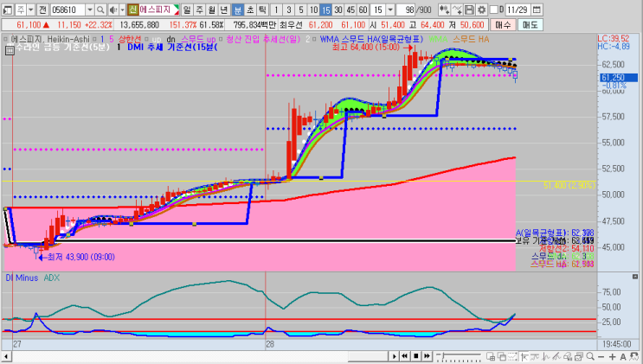Open the minute interval 15 dropdown
The height and width of the screenshot is (364, 643).
[x=390, y=10]
